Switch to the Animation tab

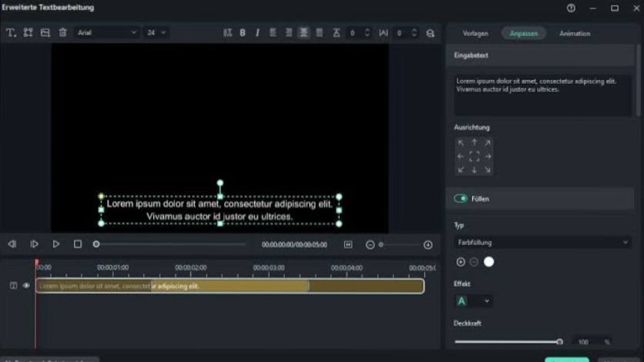[575, 34]
